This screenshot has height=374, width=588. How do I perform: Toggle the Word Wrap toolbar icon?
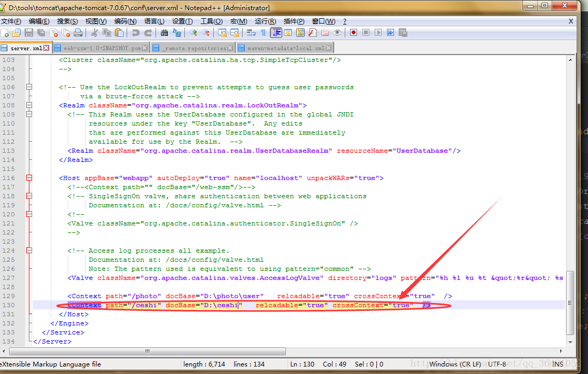251,33
